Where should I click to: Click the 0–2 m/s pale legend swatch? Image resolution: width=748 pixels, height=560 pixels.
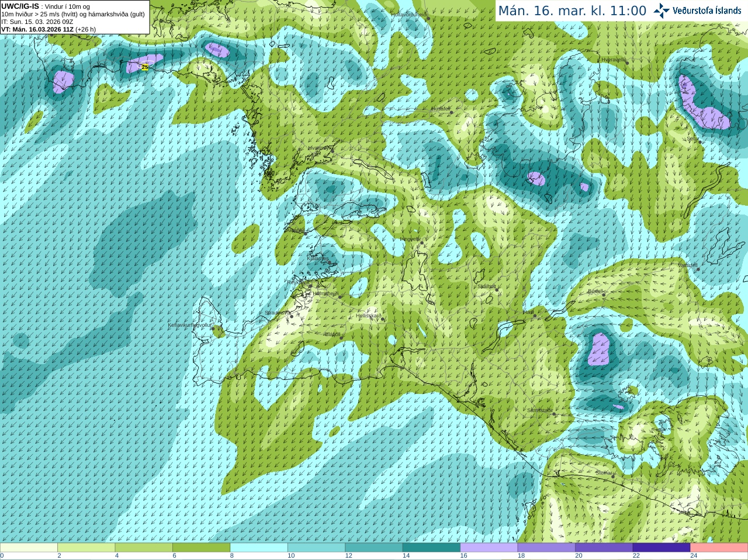point(29,548)
